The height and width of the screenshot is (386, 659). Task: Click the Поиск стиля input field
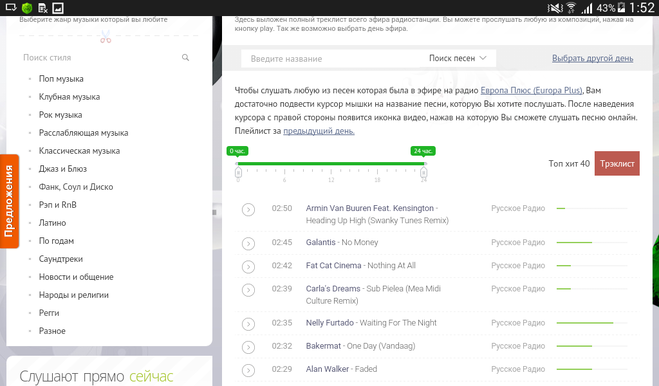coord(101,58)
